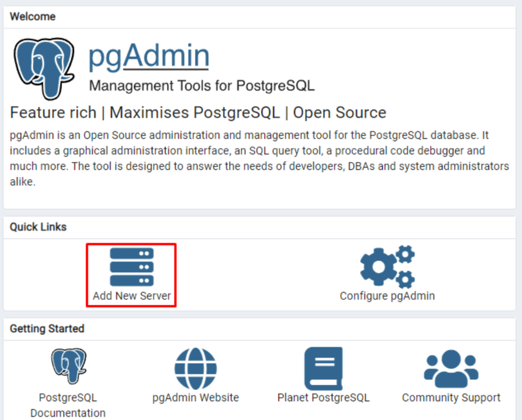
Task: Click the Management Tools for PostgreSQL subtitle
Action: tap(202, 86)
